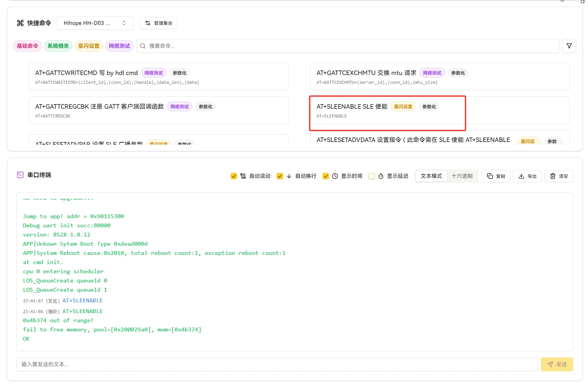Image resolution: width=588 pixels, height=385 pixels.
Task: Open the AT+GATTCWRITECMD 写 by hdl cmd card
Action: [158, 77]
